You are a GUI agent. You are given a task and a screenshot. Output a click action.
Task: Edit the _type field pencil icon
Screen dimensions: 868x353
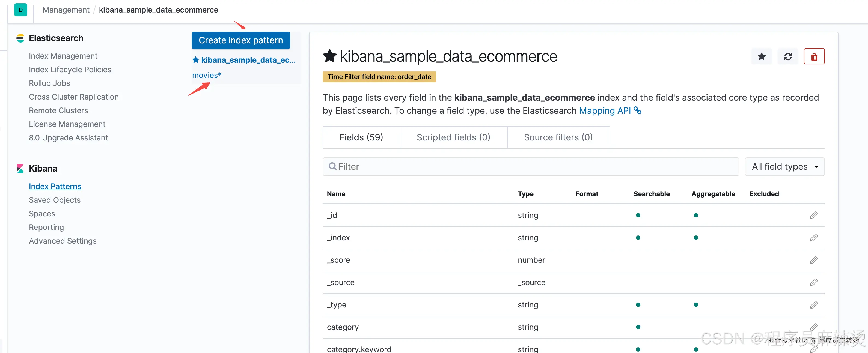click(x=813, y=305)
